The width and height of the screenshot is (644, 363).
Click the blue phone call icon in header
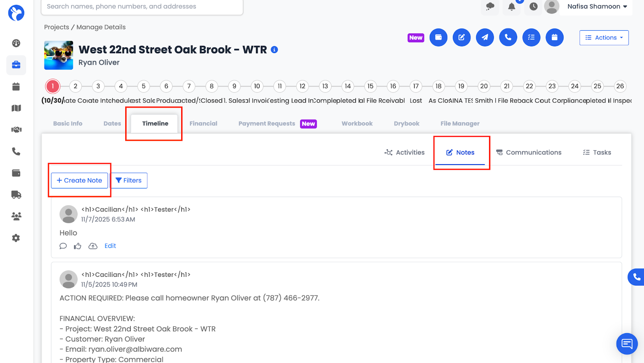tap(508, 37)
